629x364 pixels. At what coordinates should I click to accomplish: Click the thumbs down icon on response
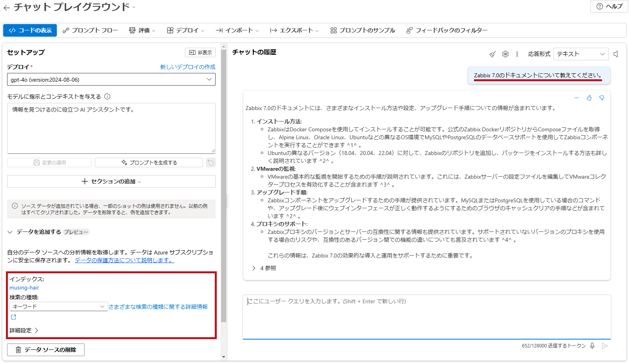pyautogui.click(x=602, y=98)
